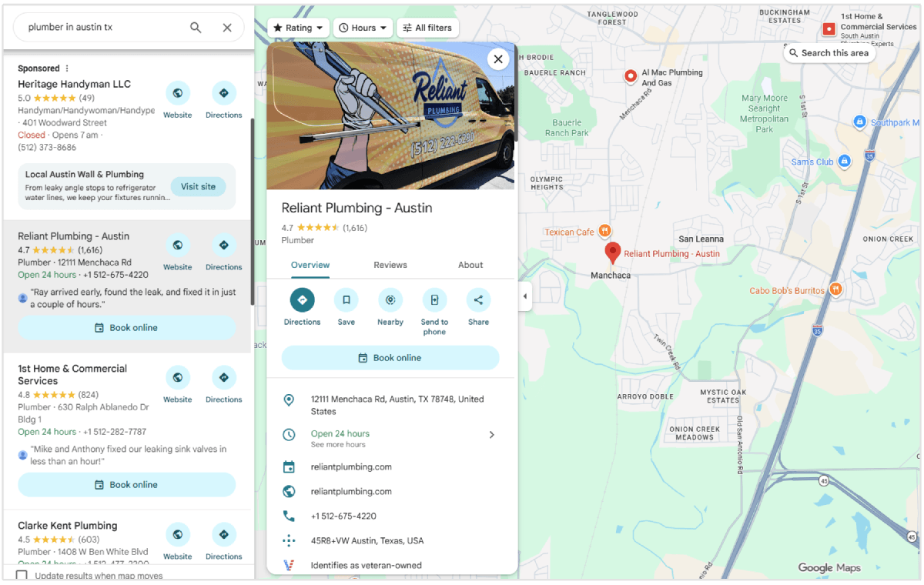
Task: Click Book online in the place details panel
Action: tap(390, 358)
